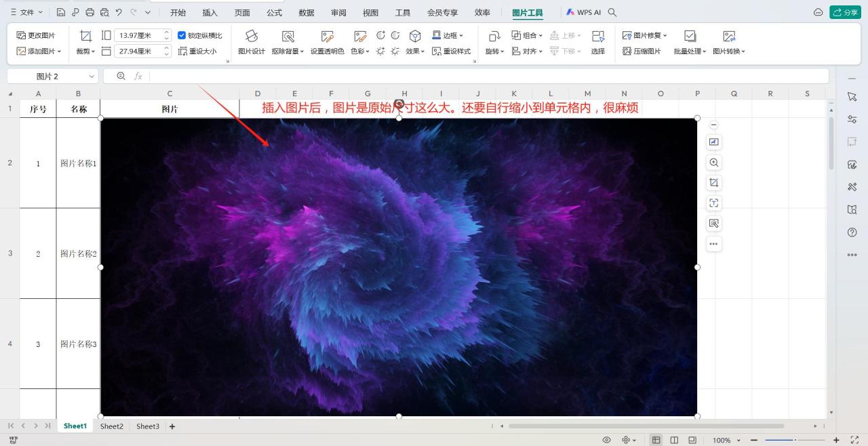868x446 pixels.
Task: Click the increase contrast icon
Action: (381, 35)
